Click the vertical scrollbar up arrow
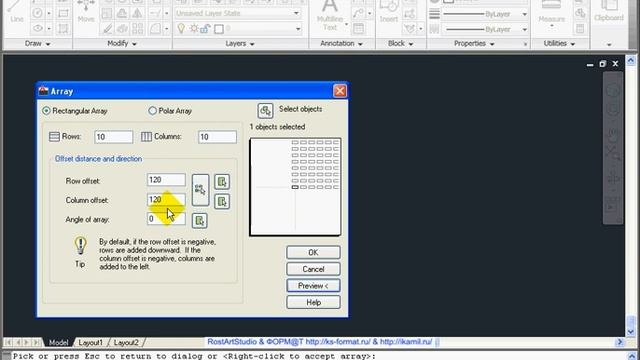Viewport: 640px width, 360px height. (631, 61)
